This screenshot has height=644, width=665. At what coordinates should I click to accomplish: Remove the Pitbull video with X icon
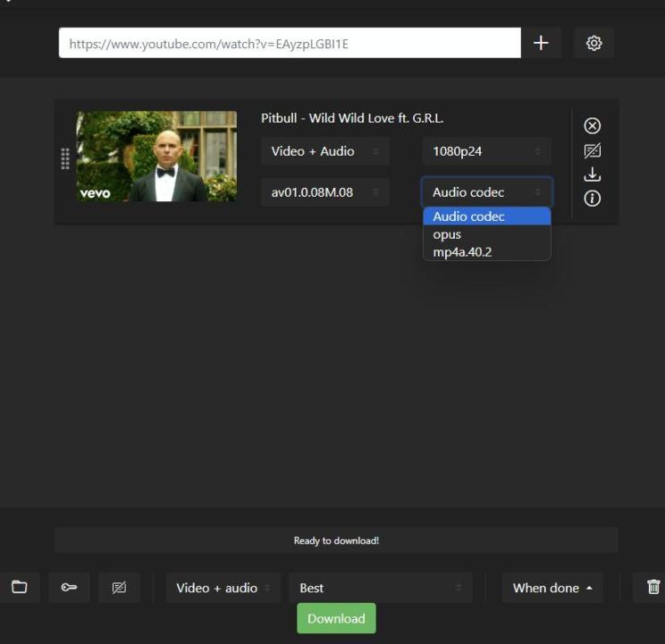pos(592,126)
